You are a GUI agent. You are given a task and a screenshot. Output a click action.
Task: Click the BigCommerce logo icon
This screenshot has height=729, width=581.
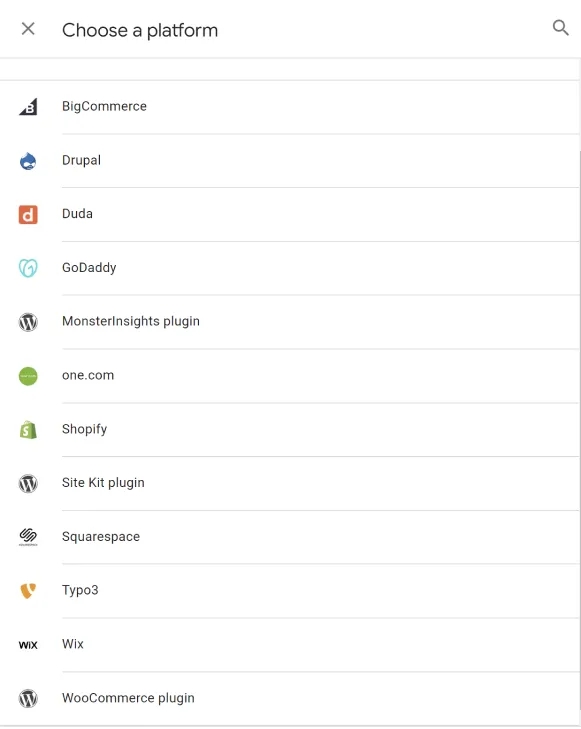(x=28, y=106)
